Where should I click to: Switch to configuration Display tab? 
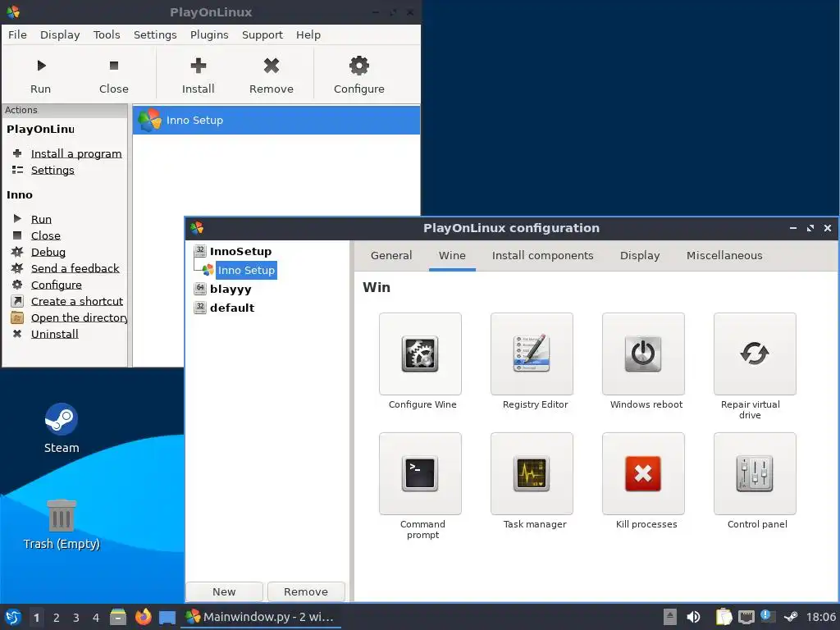click(640, 256)
